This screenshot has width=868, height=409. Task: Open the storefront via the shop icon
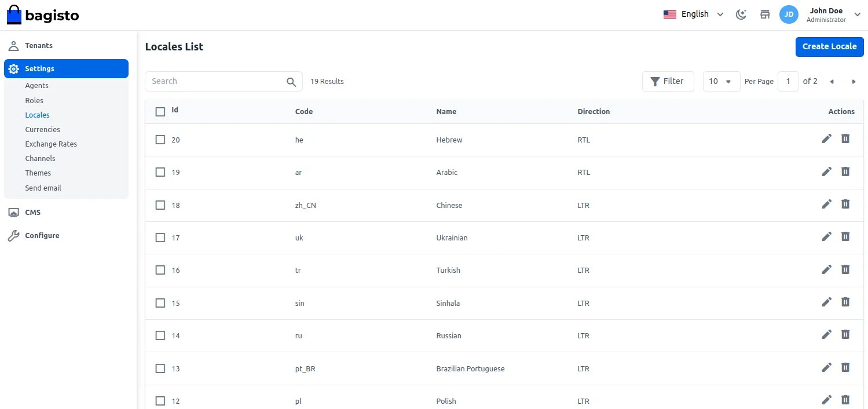tap(764, 14)
